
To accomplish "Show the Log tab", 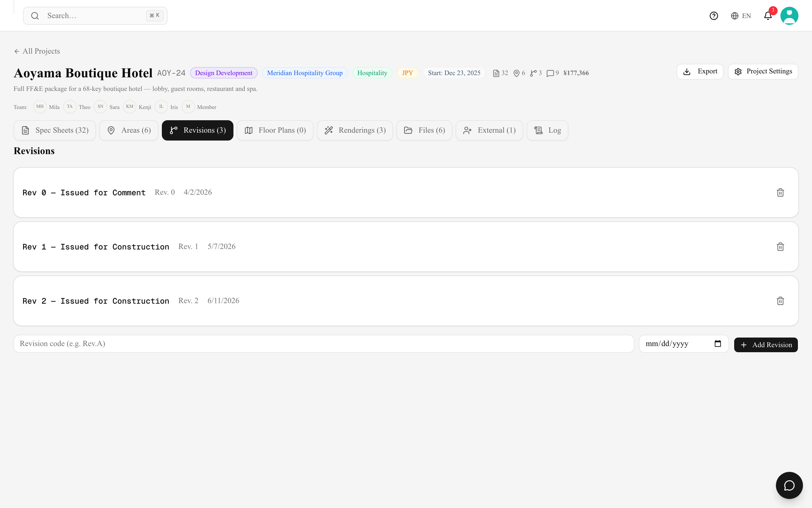I will click(547, 130).
